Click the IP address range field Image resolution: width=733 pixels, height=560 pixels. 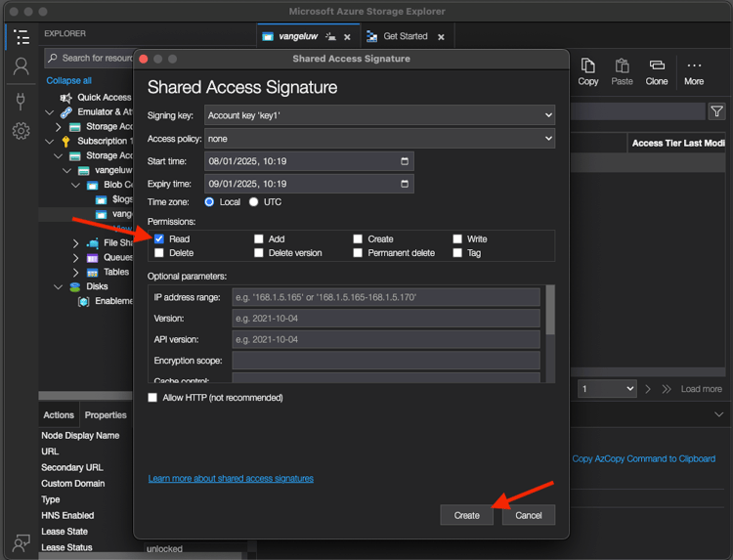[x=385, y=297]
